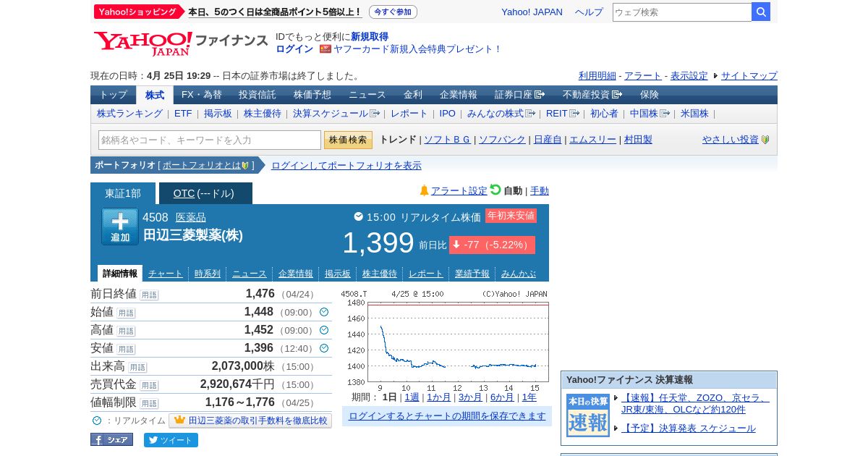Click the やさしい投資 beginner leaf icon

pyautogui.click(x=765, y=140)
